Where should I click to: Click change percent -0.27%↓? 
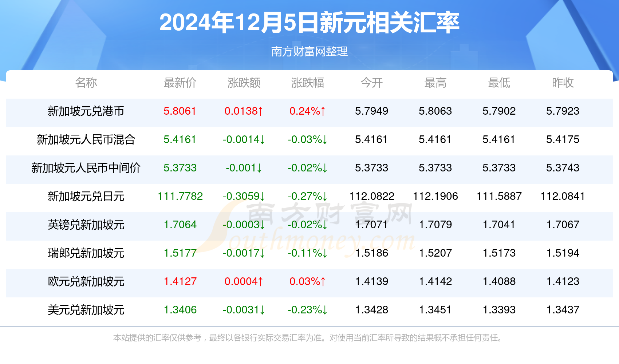pyautogui.click(x=308, y=196)
